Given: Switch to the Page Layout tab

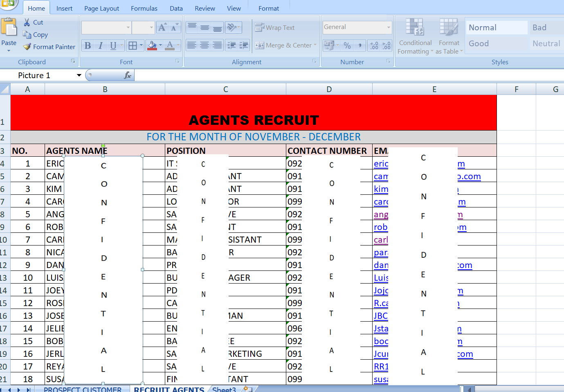Looking at the screenshot, I should coord(101,8).
